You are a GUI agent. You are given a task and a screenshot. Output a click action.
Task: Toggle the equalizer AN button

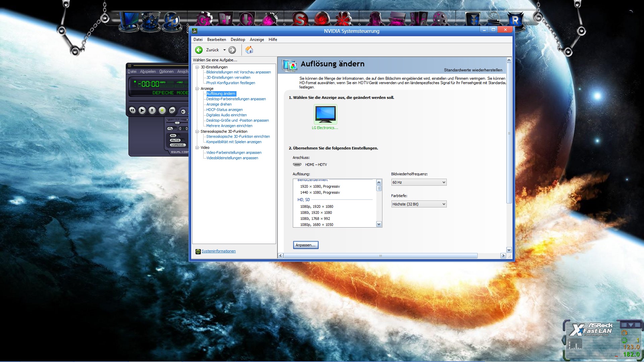tap(173, 136)
